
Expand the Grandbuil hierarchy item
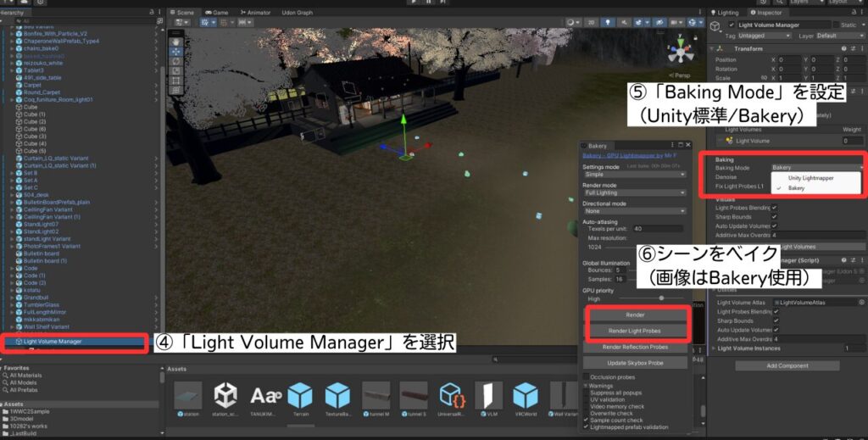12,298
